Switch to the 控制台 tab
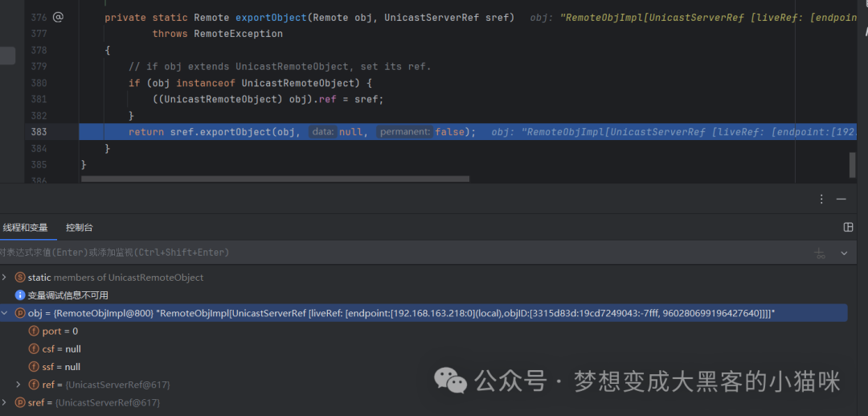Viewport: 868px width, 416px height. click(79, 228)
